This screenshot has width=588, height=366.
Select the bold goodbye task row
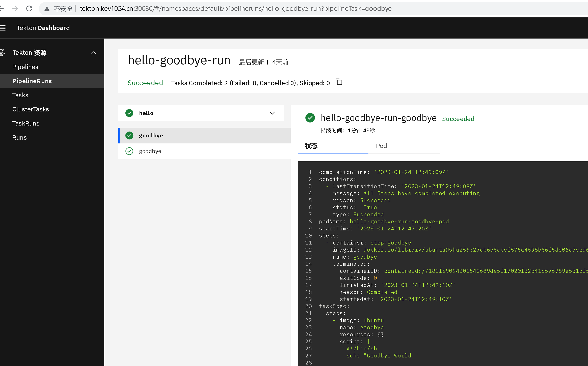205,136
